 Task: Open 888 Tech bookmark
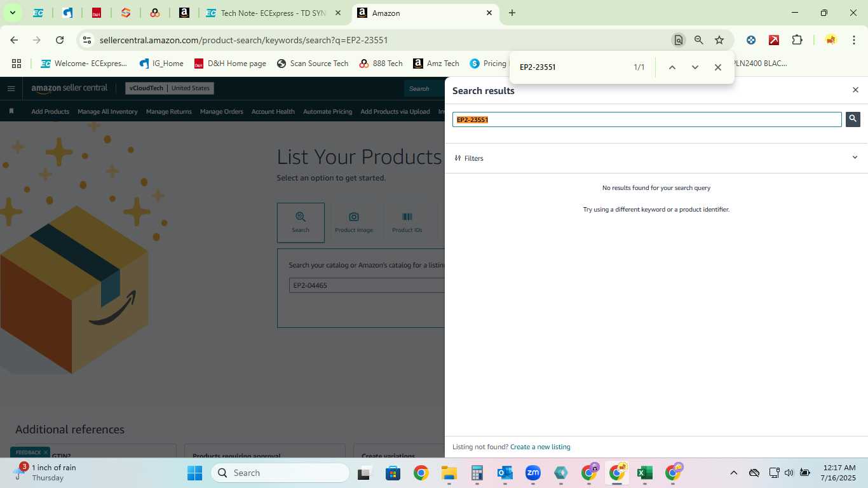tap(381, 64)
